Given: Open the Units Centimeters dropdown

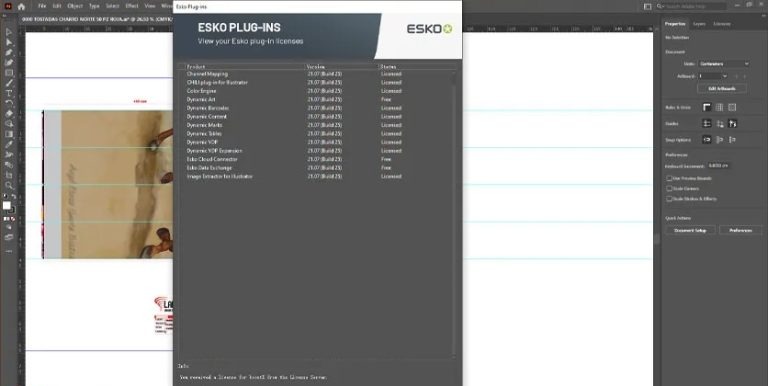Looking at the screenshot, I should click(723, 64).
